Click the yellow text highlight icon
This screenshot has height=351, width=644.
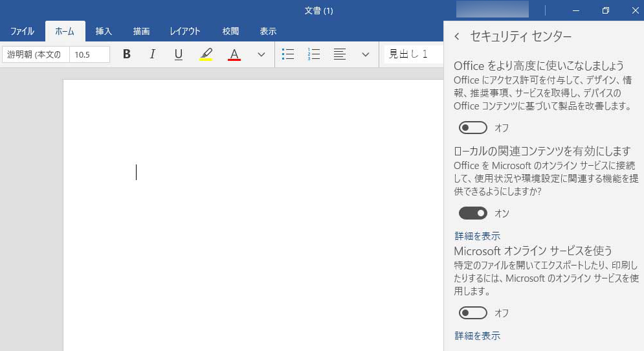coord(206,54)
